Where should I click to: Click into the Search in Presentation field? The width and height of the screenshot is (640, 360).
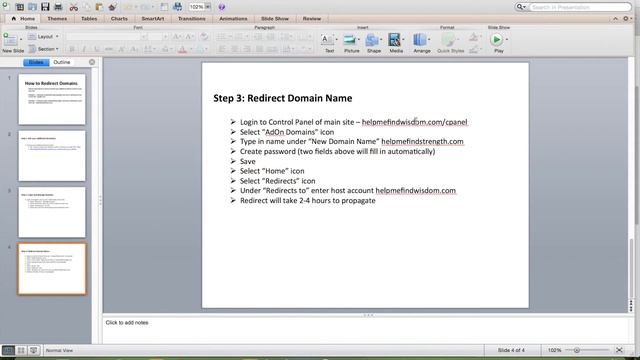point(580,7)
